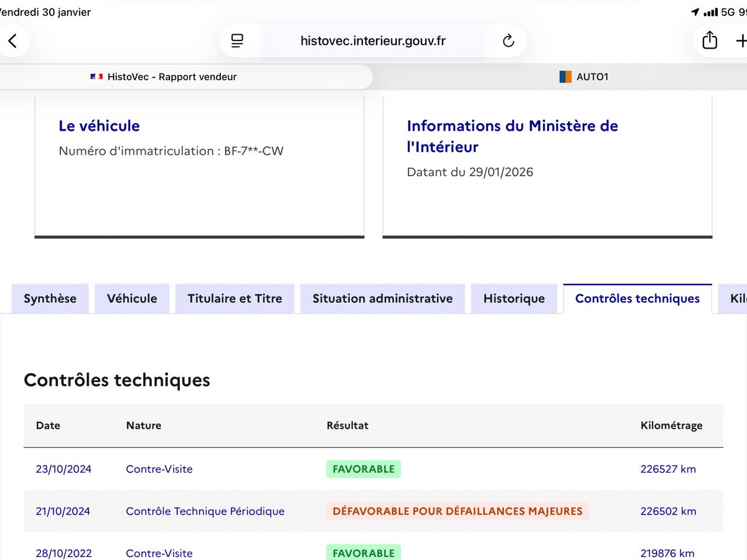Click the histovec.interieur.gouv.fr address field
The height and width of the screenshot is (560, 747).
tap(373, 41)
